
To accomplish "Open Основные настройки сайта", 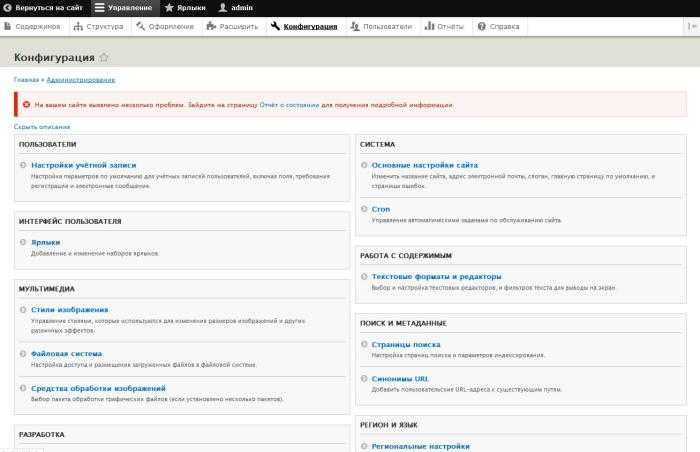I will (424, 165).
